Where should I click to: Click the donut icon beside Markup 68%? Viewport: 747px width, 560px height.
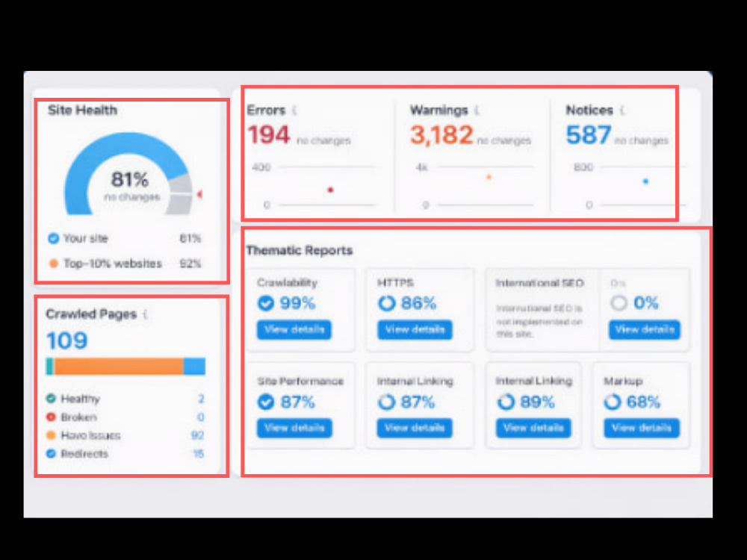click(613, 402)
